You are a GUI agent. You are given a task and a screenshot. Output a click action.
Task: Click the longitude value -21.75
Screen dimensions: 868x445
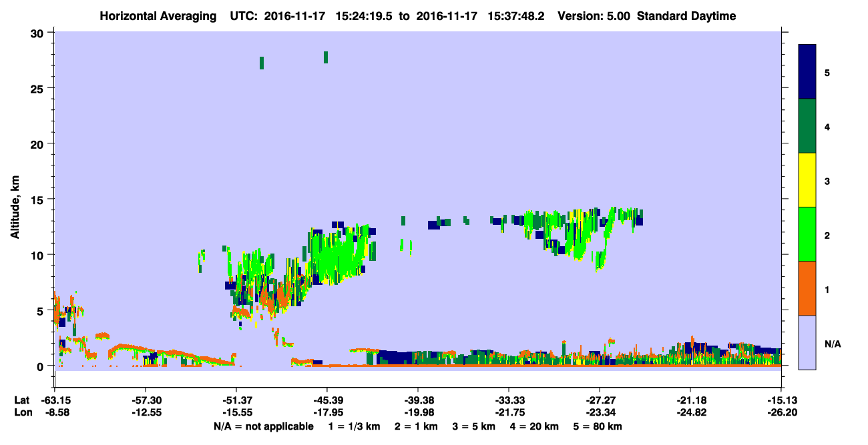(x=509, y=413)
